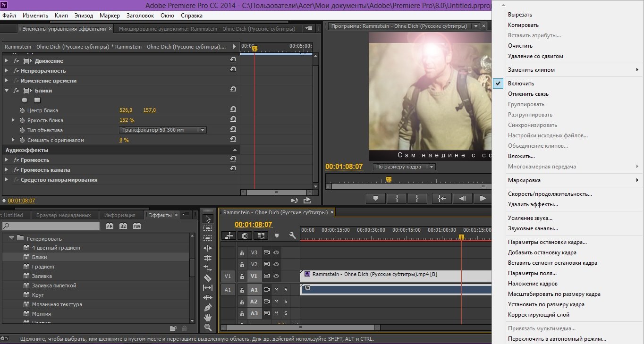Open the По размеру кадра zoom dropdown
Image resolution: width=644 pixels, height=344 pixels.
[404, 167]
